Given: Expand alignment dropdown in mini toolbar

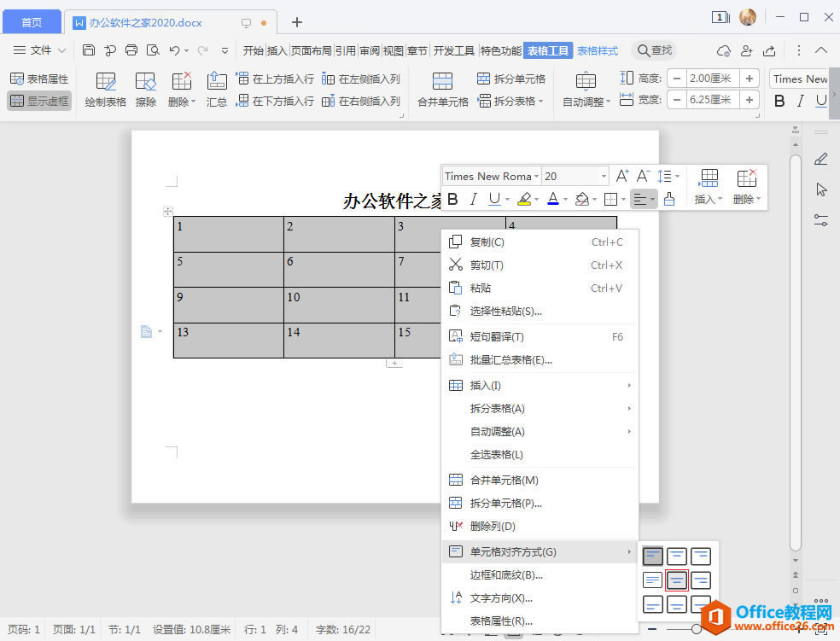Looking at the screenshot, I should point(652,200).
